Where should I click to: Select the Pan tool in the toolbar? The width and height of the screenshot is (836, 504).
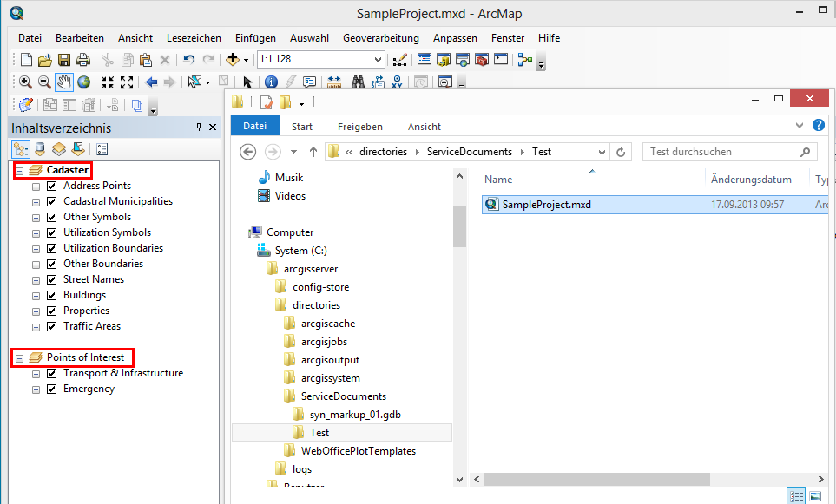[x=63, y=82]
